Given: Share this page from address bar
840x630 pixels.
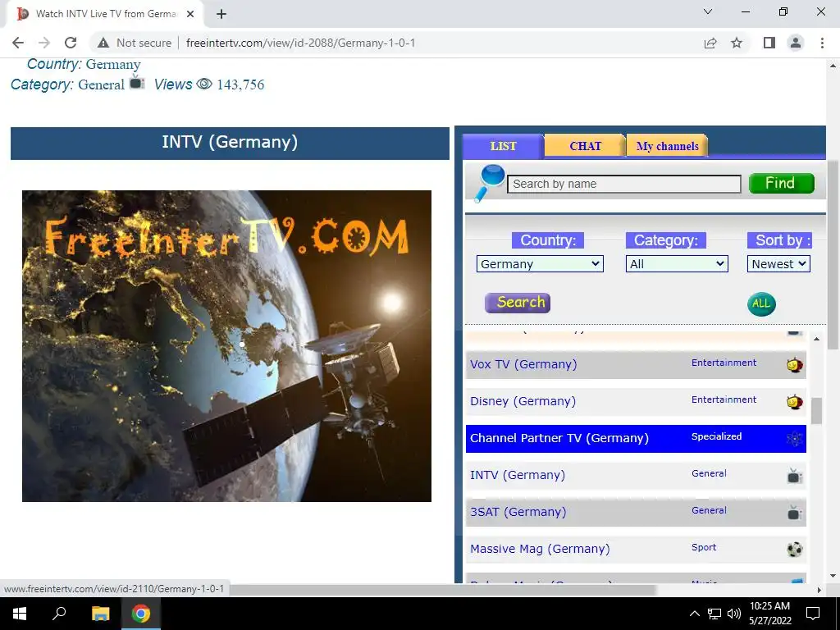Looking at the screenshot, I should 710,43.
